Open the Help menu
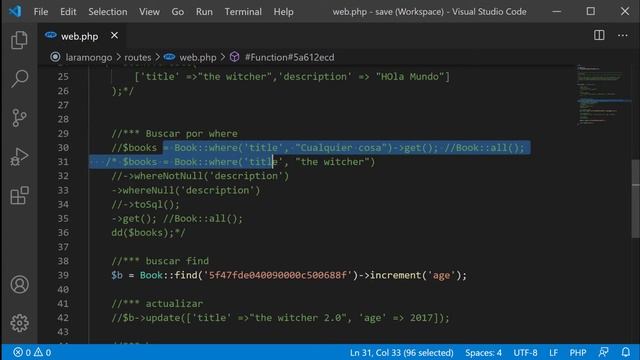 tap(283, 11)
